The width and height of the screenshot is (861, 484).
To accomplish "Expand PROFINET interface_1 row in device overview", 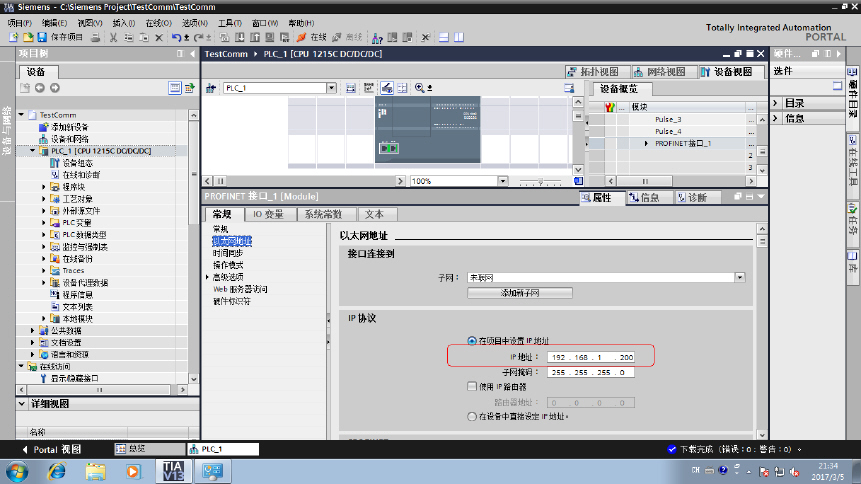I will coord(646,143).
